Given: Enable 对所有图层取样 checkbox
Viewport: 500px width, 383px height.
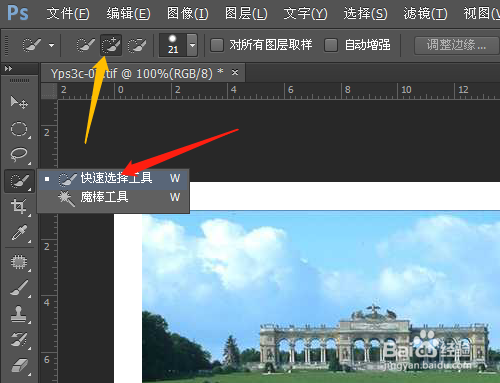Looking at the screenshot, I should [x=217, y=45].
